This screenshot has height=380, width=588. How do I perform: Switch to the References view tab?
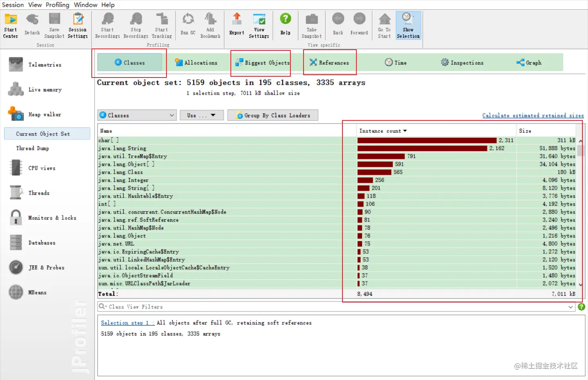pos(329,62)
